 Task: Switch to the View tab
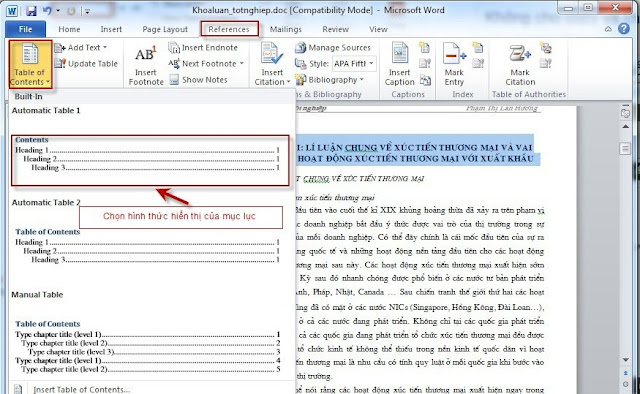point(378,29)
